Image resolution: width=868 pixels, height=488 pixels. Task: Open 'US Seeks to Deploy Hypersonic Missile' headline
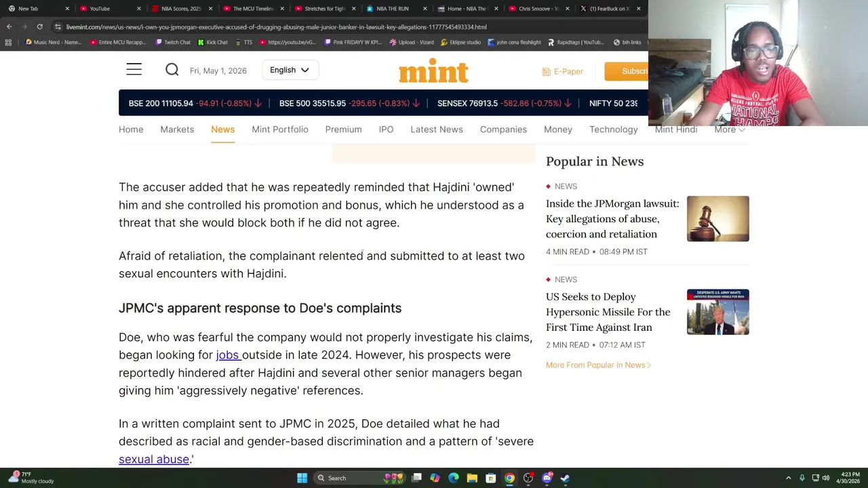[x=608, y=312]
